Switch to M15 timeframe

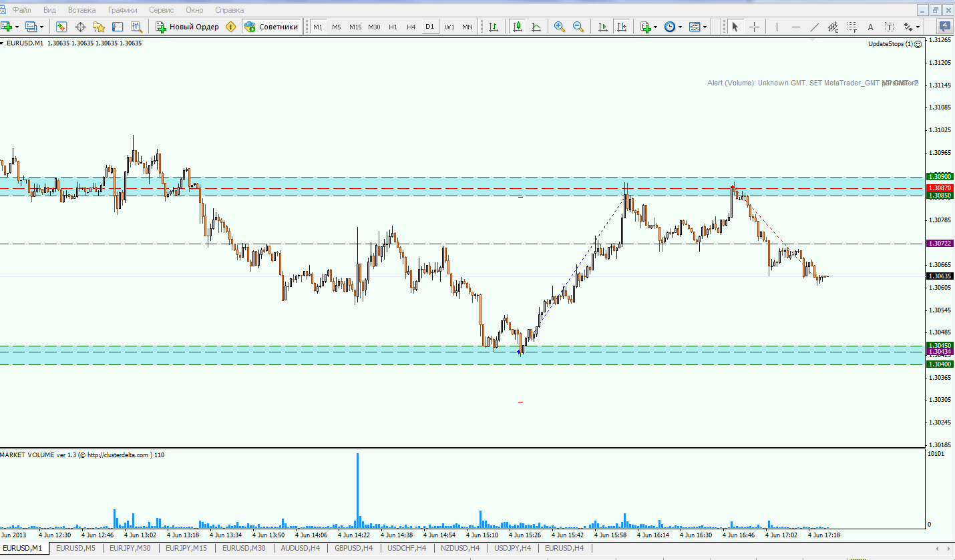point(355,27)
